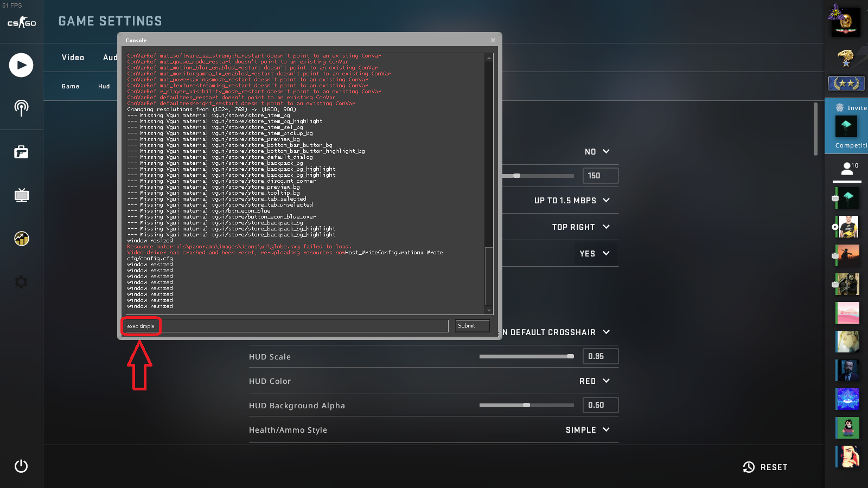Click the skull profile avatar at top right
The image size is (868, 488).
point(846,22)
